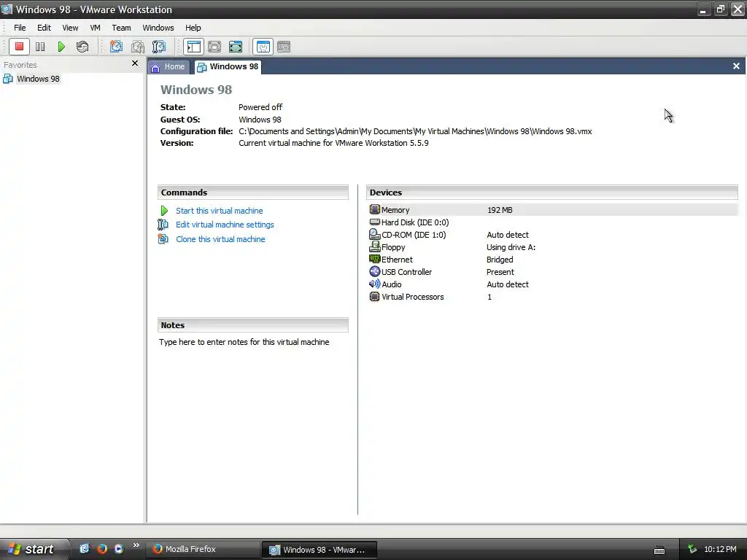Click the clone icon beside Clone command

click(x=163, y=238)
